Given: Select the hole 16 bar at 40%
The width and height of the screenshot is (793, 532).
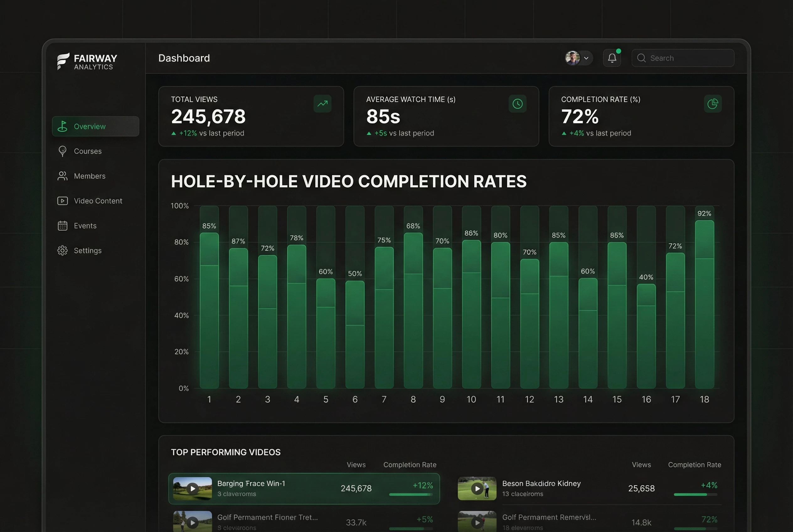Looking at the screenshot, I should tap(646, 336).
